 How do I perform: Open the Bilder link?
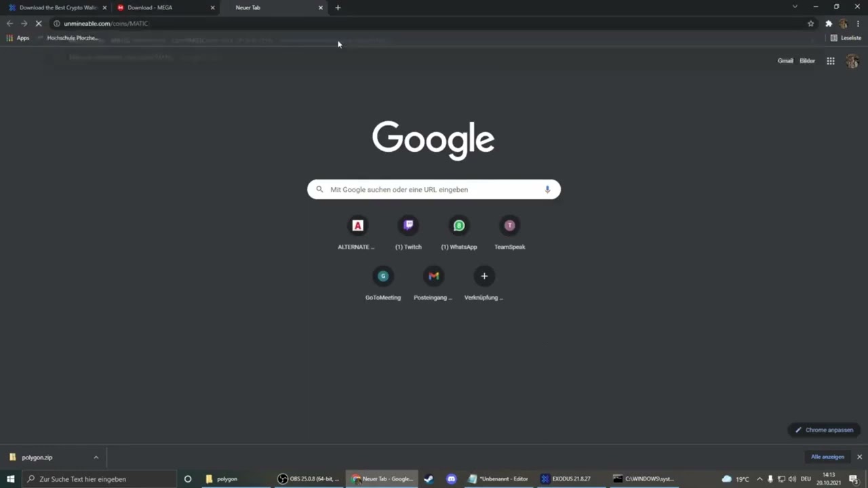coord(807,61)
